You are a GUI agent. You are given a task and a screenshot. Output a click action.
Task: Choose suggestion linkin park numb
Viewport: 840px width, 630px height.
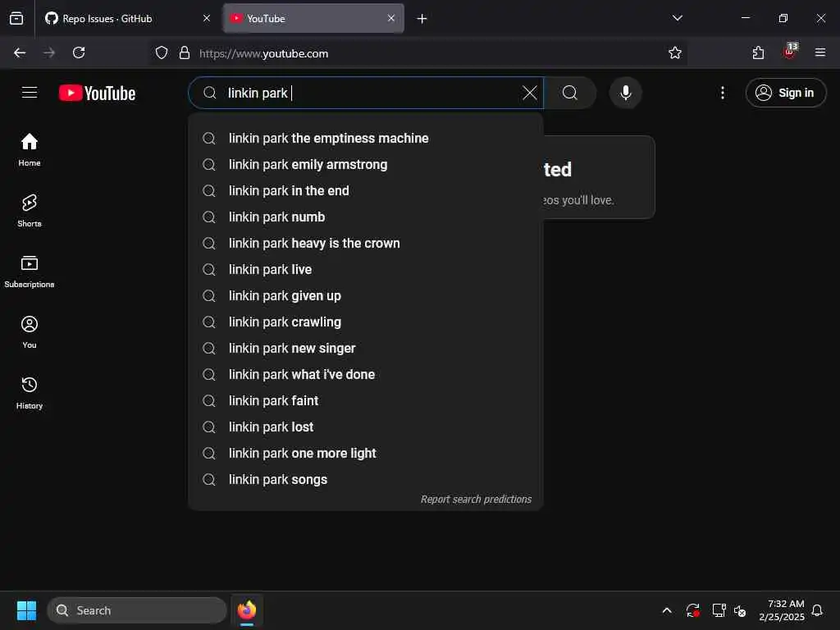pos(366,217)
